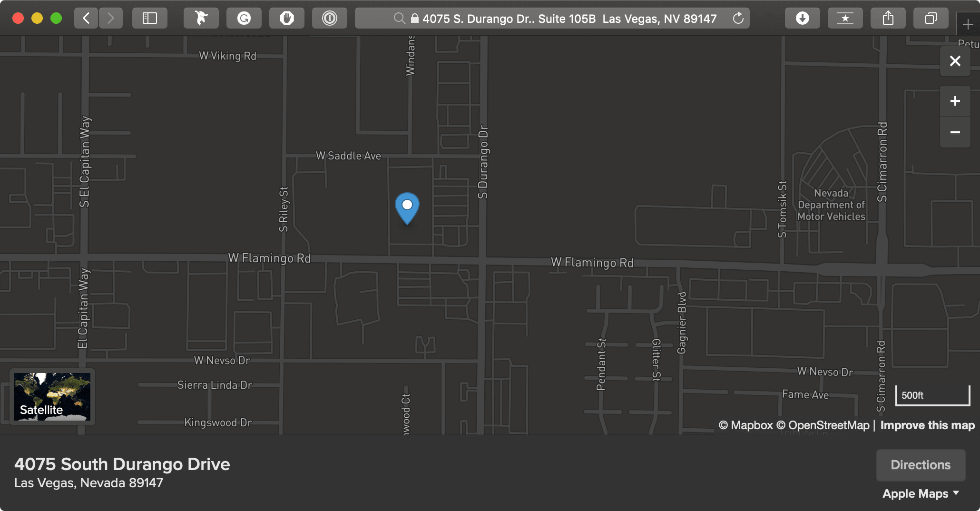Switch to Satellite map view

click(x=52, y=397)
